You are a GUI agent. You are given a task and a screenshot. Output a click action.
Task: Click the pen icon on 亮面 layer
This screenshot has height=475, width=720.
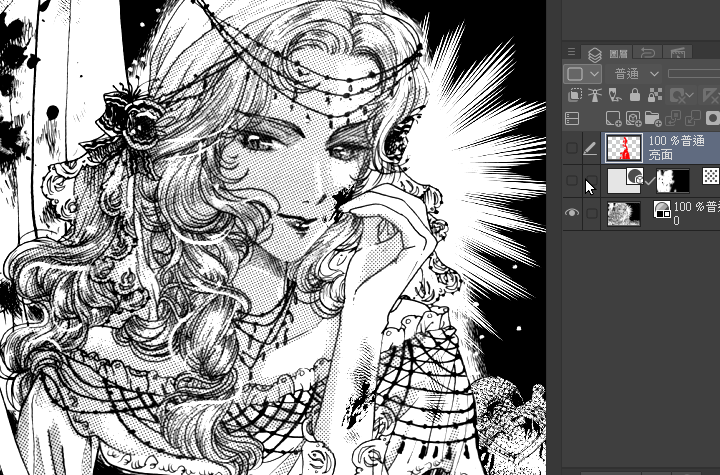click(590, 148)
